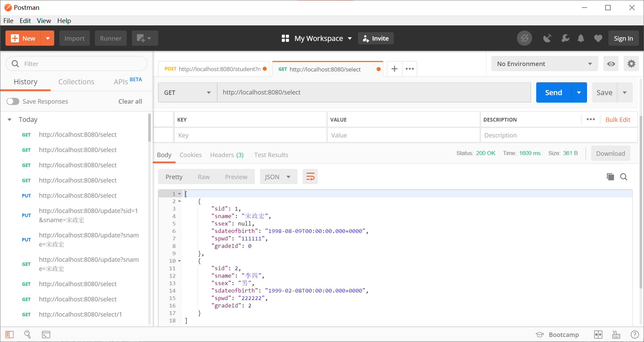This screenshot has height=342, width=644.
Task: Open Bootcamp
Action: tap(557, 335)
